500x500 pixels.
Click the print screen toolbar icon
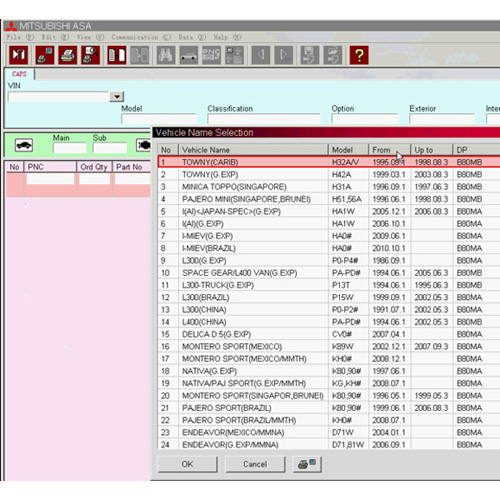(x=44, y=55)
